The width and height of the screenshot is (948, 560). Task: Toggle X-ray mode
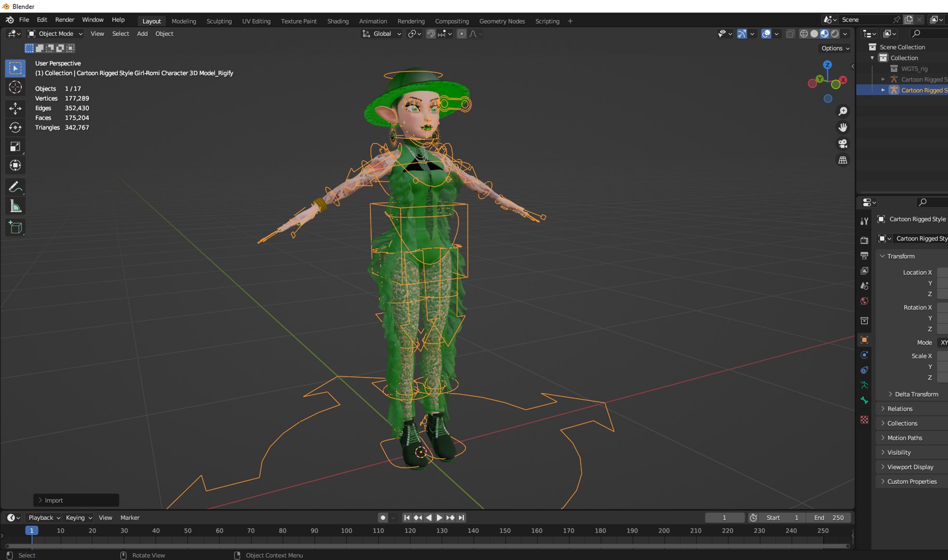[x=790, y=34]
